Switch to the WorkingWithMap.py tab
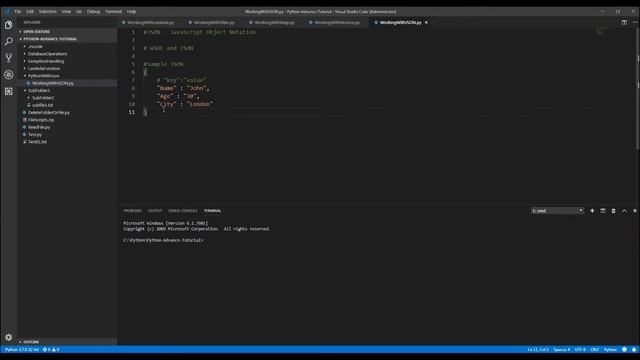Viewport: 640px width, 360px height. point(274,22)
